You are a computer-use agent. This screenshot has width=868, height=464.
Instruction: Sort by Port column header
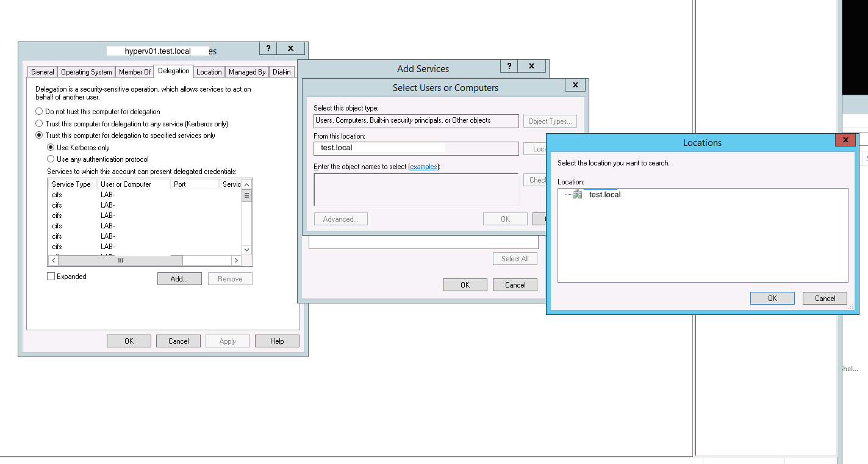(x=194, y=184)
